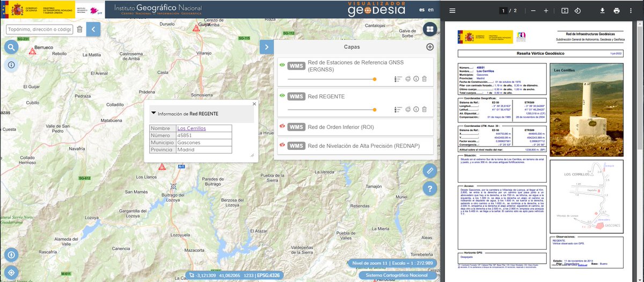This screenshot has height=282, width=644.
Task: Collapse the search bar with left chevron
Action: [x=93, y=29]
